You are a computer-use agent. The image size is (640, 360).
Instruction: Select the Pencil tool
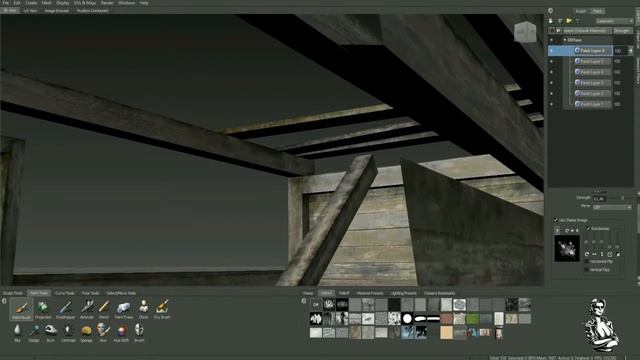coord(104,309)
